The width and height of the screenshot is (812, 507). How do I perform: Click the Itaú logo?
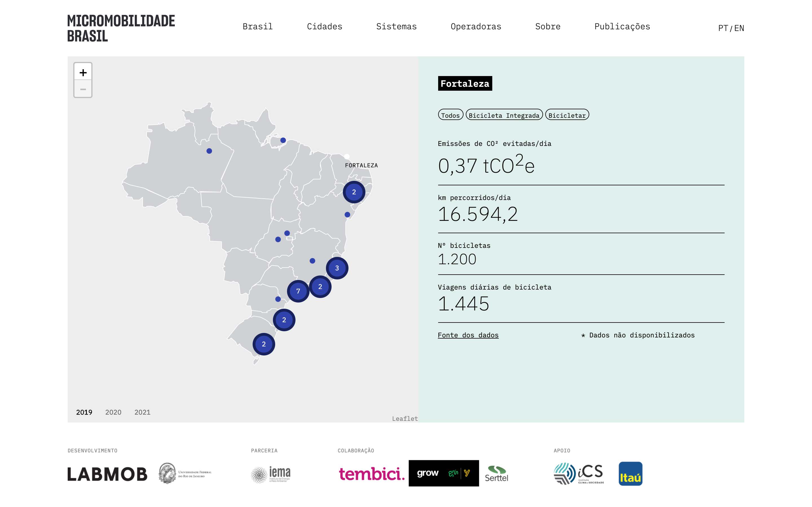tap(630, 473)
